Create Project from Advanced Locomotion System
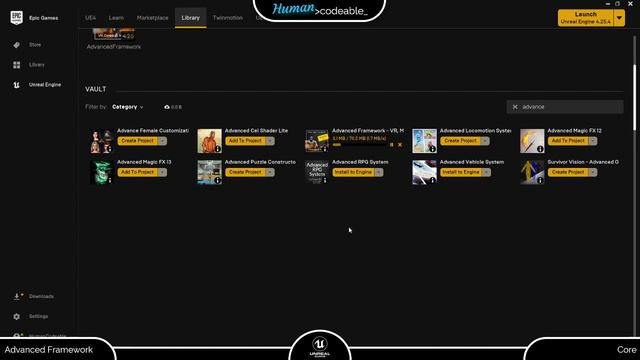 tap(460, 141)
